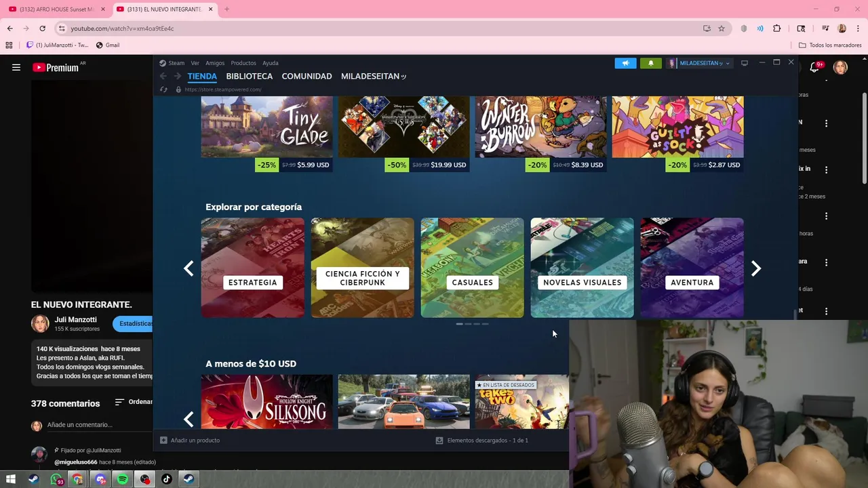Open Productos menu in Steam
This screenshot has height=488, width=868.
point(243,63)
